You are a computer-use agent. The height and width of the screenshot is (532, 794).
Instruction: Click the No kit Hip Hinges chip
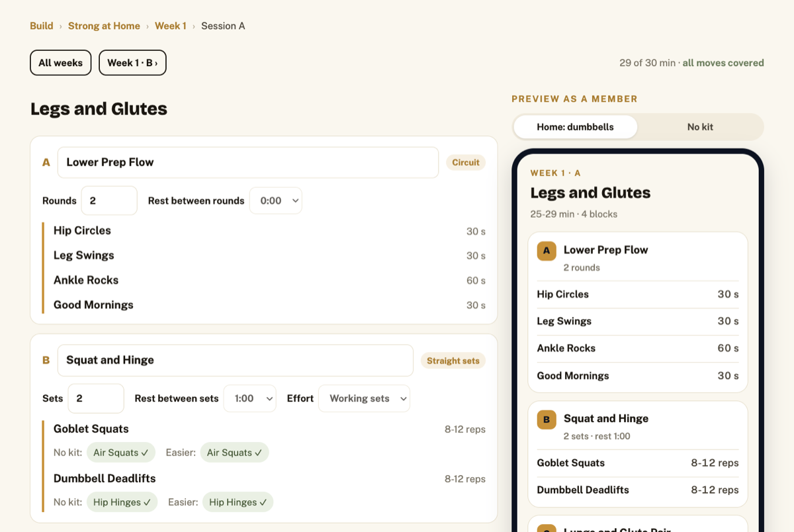pos(122,502)
